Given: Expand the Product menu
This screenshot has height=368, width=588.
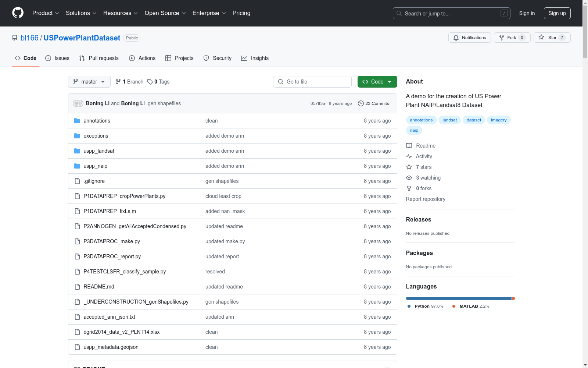Looking at the screenshot, I should (46, 13).
